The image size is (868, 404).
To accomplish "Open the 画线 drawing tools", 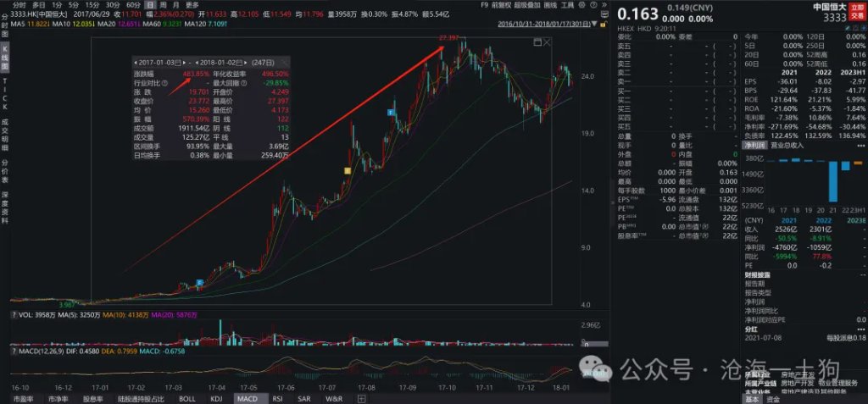I will [550, 4].
